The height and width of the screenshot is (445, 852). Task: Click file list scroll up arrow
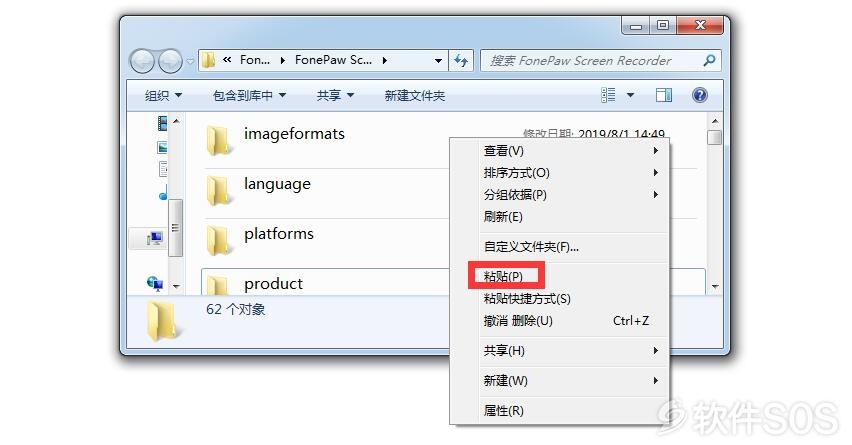(x=715, y=121)
